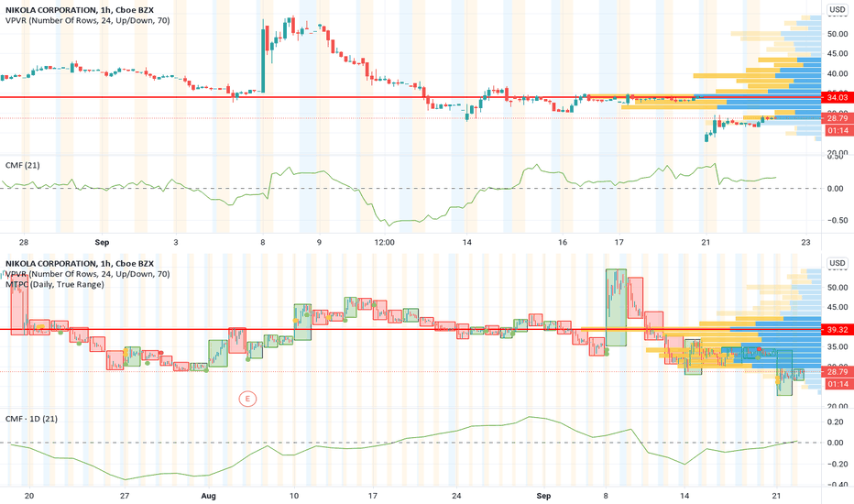Click the earnings 'E' marker icon
854x504 pixels.
point(247,399)
